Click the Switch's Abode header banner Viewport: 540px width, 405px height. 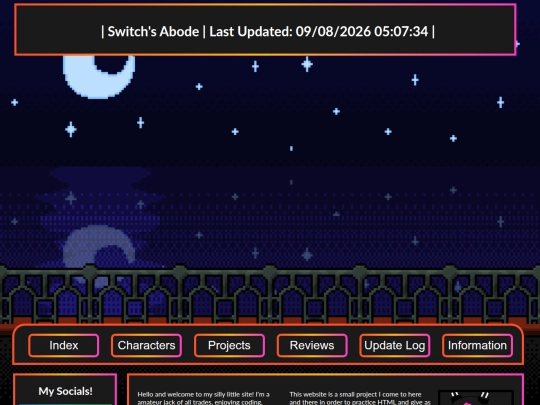(265, 30)
